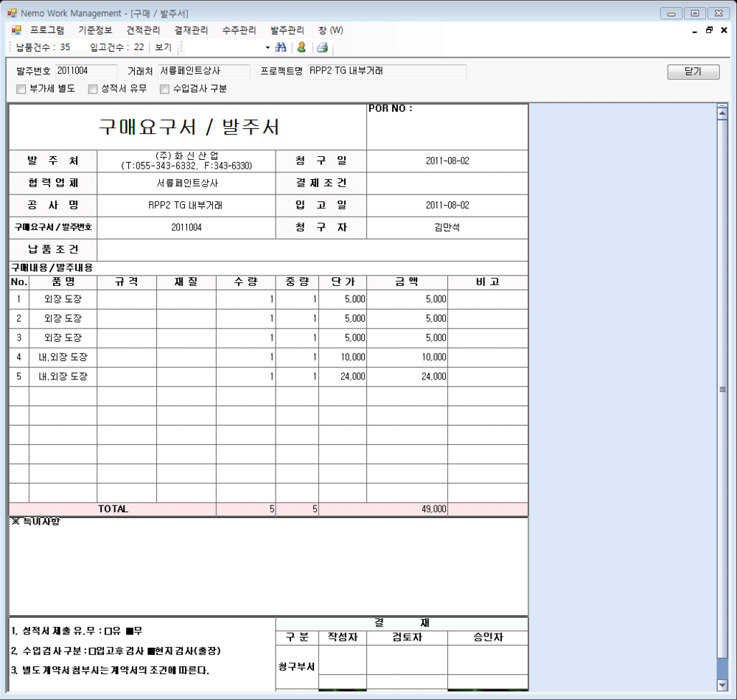Click the 청구일 date 2011-08-02
The width and height of the screenshot is (737, 700).
447,161
